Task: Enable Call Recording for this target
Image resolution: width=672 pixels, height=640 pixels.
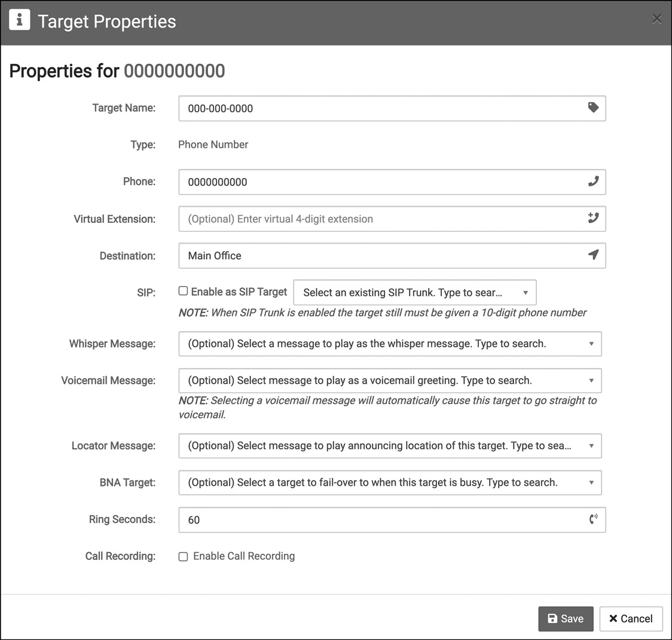Action: point(183,556)
